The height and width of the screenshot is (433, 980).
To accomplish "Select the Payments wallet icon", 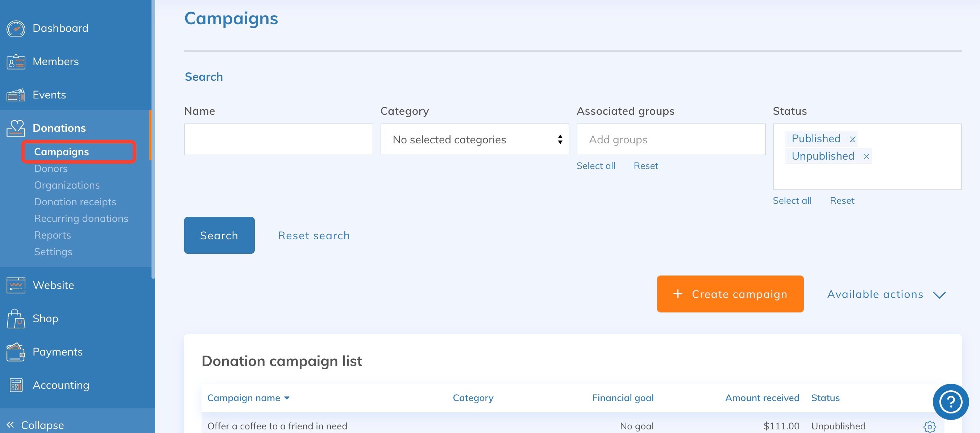I will pos(16,352).
